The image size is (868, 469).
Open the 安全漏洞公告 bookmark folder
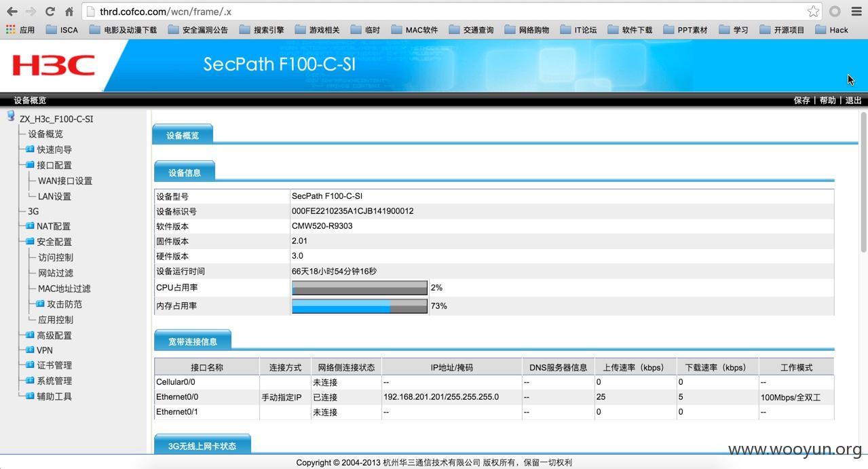198,30
